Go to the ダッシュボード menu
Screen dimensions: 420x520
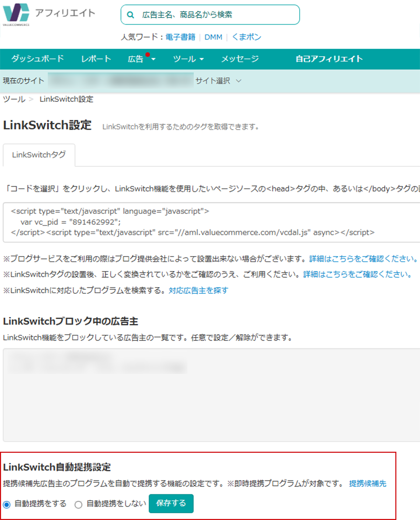tap(37, 59)
